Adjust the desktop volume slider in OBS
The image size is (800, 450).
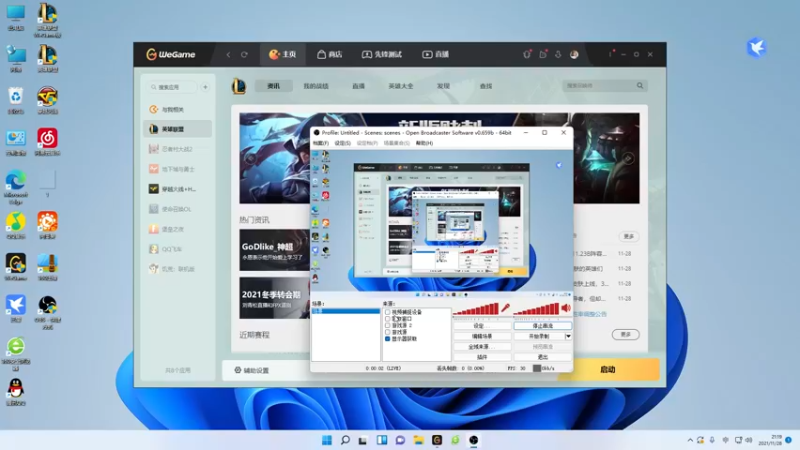[536, 309]
